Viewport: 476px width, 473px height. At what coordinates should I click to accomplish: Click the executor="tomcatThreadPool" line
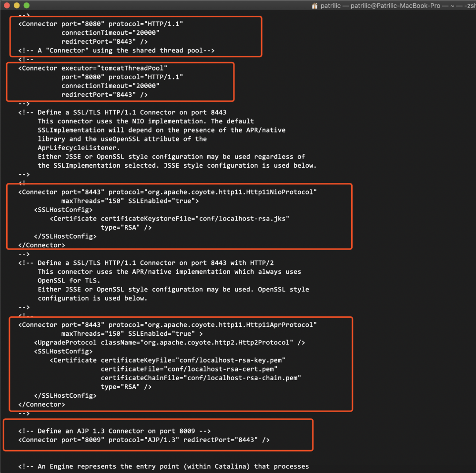92,68
